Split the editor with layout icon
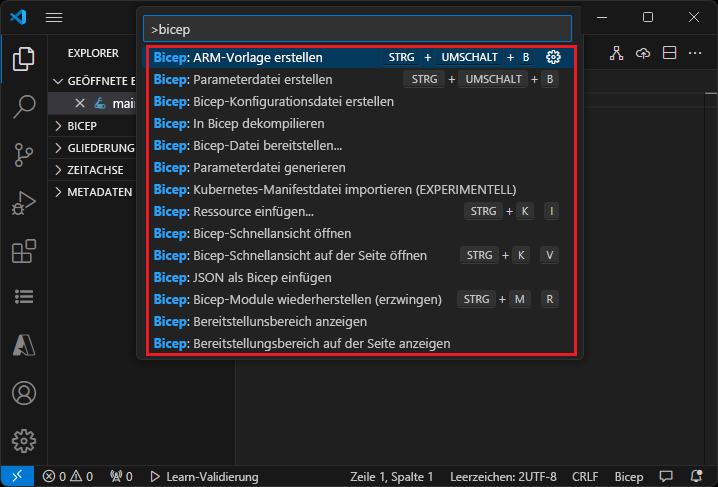This screenshot has width=718, height=487. [x=669, y=53]
